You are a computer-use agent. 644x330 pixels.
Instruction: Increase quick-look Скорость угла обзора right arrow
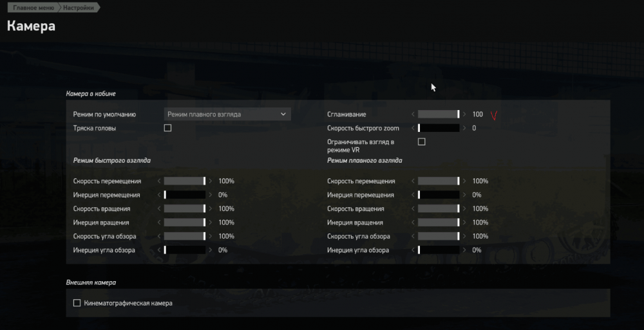coord(211,236)
